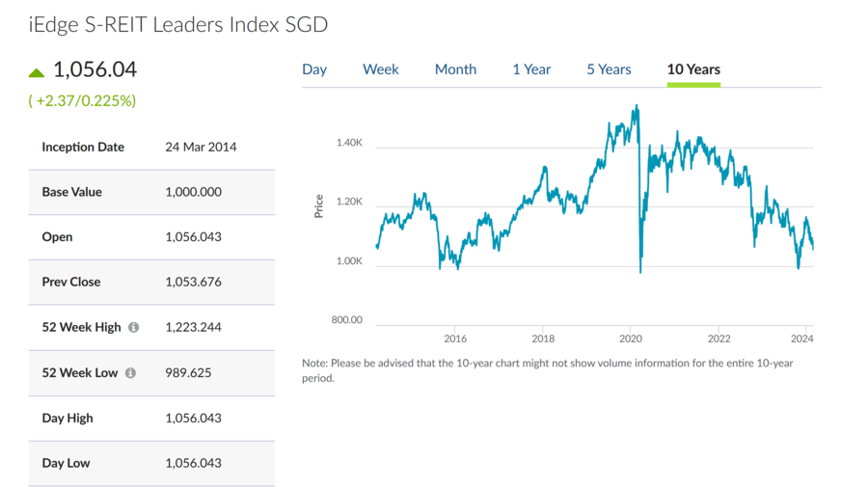868x487 pixels.
Task: Click the index value 1,056.04
Action: tap(95, 69)
